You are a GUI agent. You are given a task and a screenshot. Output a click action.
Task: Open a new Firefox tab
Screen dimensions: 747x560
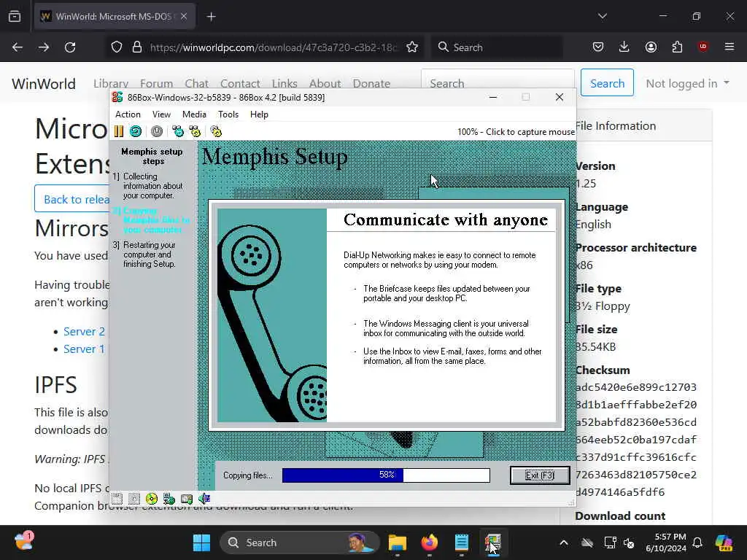click(x=211, y=17)
